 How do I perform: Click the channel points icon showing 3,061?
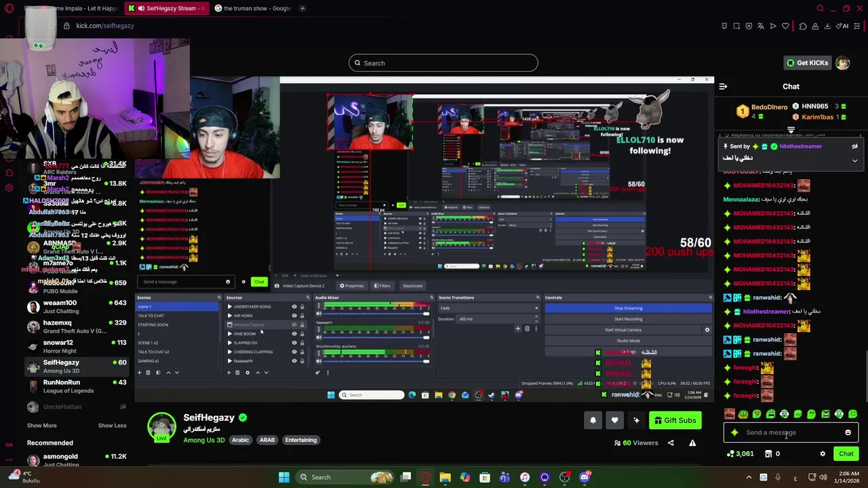740,454
